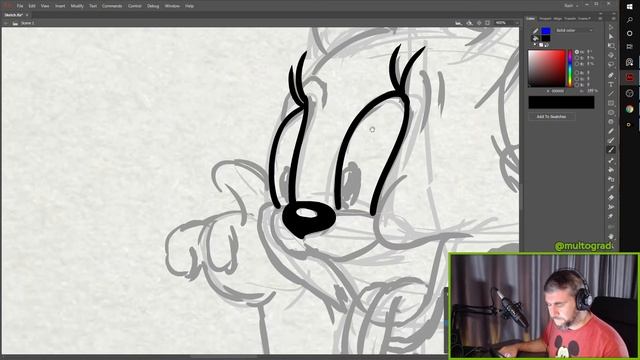Click the blue stroke color swatch
Viewport: 640px width, 360px height.
(x=546, y=31)
